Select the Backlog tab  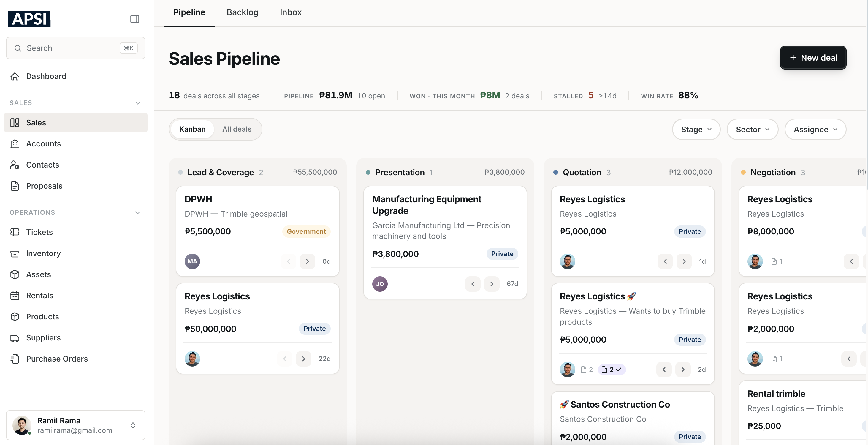coord(242,12)
